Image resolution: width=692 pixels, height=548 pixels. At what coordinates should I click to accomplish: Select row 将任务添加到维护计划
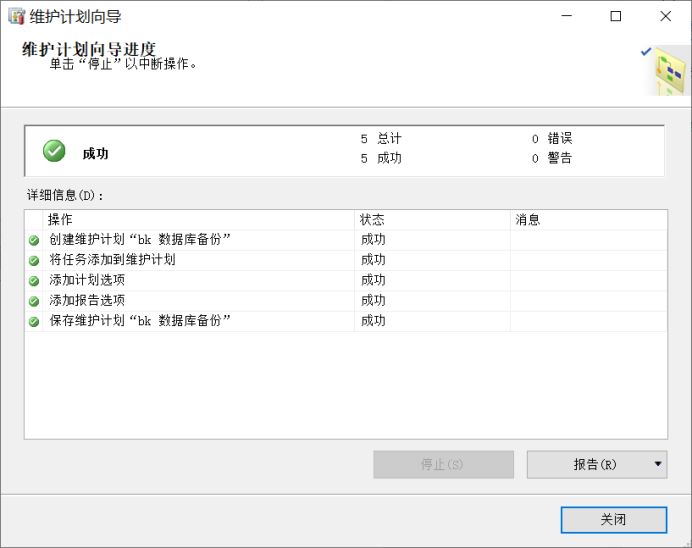point(346,260)
